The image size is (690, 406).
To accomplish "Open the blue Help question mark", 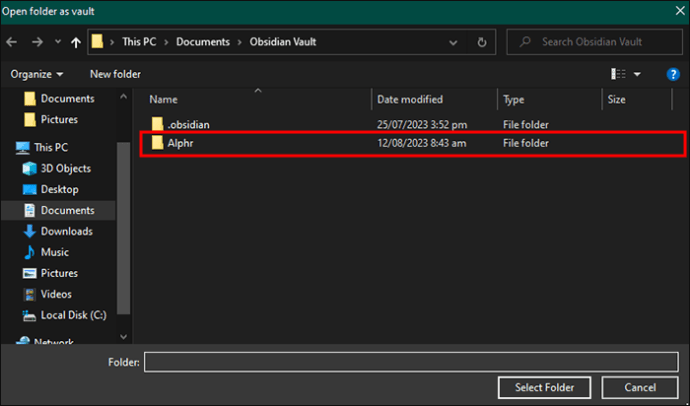I will click(x=673, y=74).
